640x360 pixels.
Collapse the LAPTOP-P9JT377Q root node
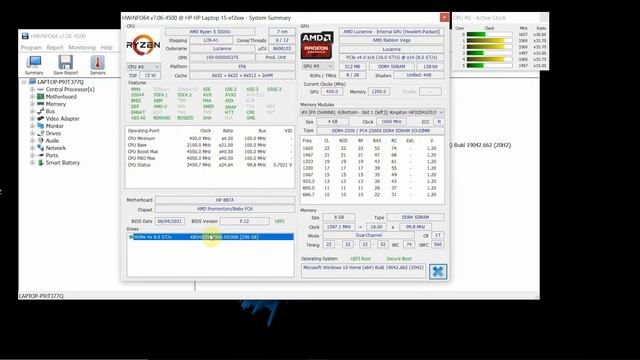point(24,82)
